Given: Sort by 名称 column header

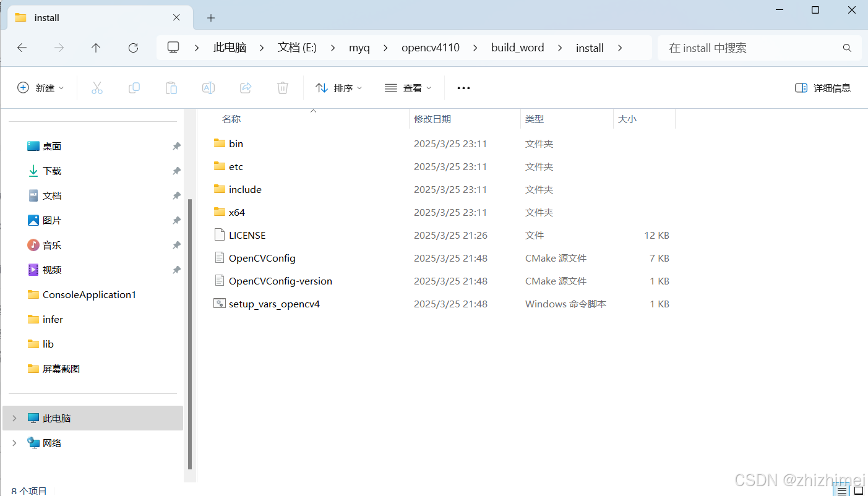Looking at the screenshot, I should click(231, 119).
